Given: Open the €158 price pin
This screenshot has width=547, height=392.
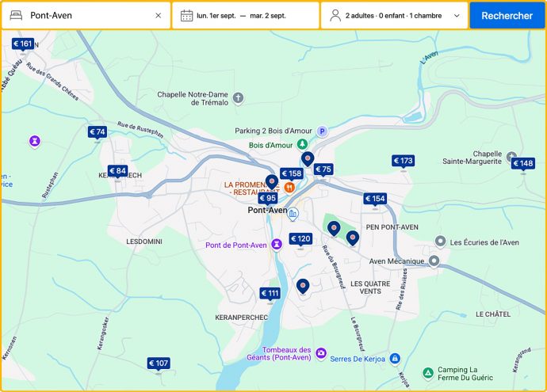Looking at the screenshot, I should pos(291,173).
